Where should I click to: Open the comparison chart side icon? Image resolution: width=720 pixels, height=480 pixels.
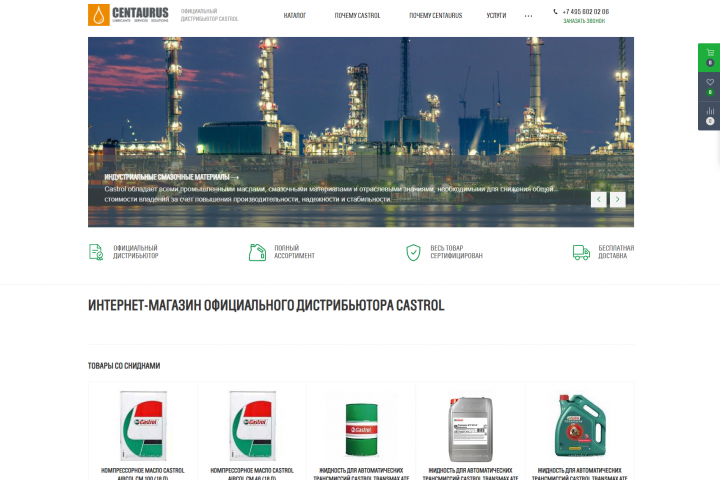(710, 111)
